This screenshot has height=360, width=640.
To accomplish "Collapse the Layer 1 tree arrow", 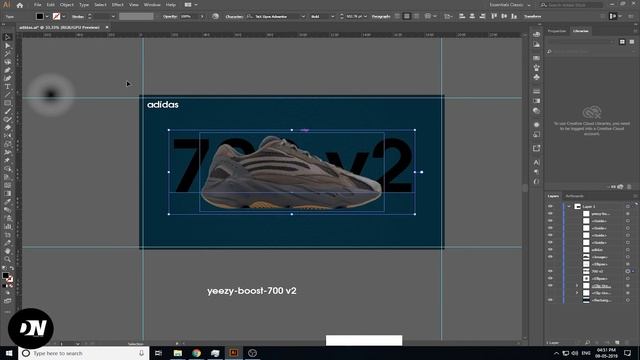I will (569, 206).
